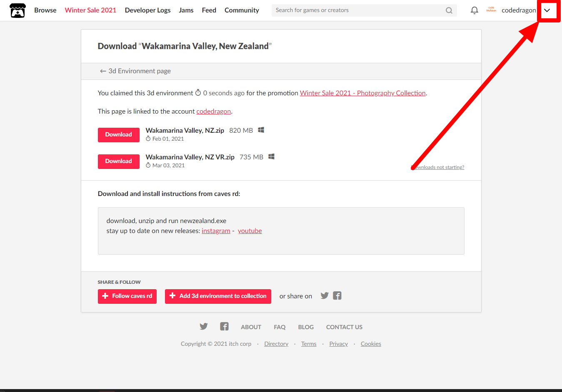Image resolution: width=562 pixels, height=392 pixels.
Task: Open CONTACT US footer link
Action: coord(344,327)
